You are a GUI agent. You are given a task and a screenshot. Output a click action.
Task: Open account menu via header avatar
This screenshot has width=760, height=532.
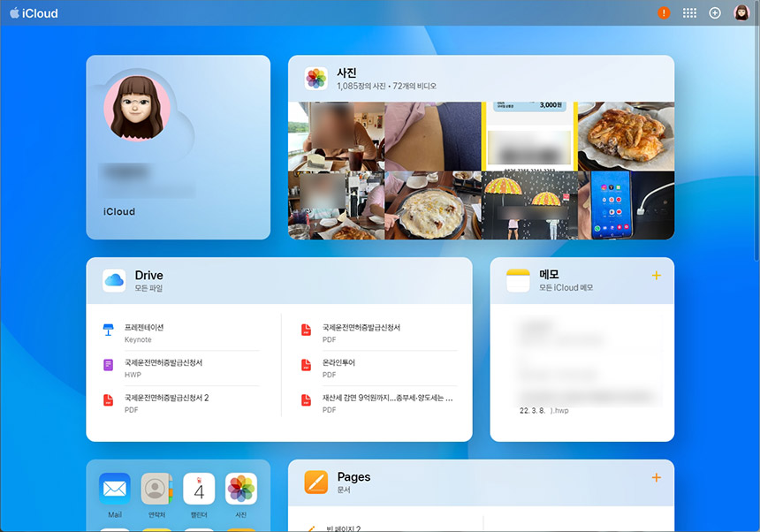741,13
